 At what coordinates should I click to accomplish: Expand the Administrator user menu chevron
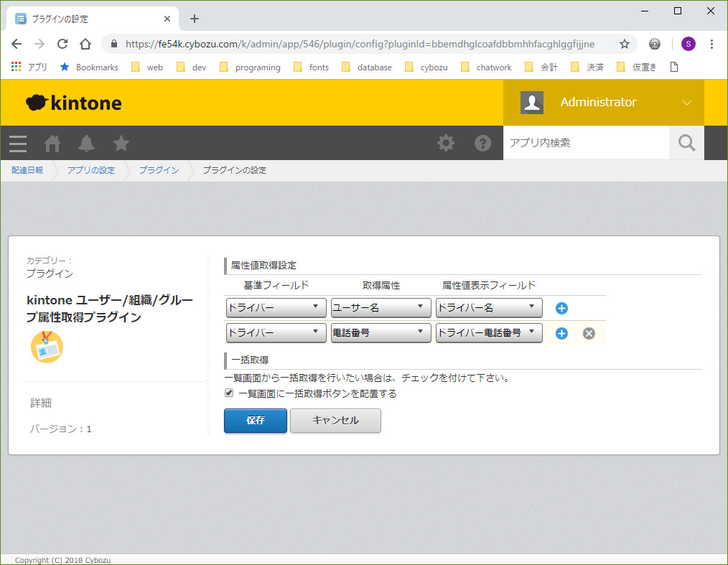click(686, 103)
